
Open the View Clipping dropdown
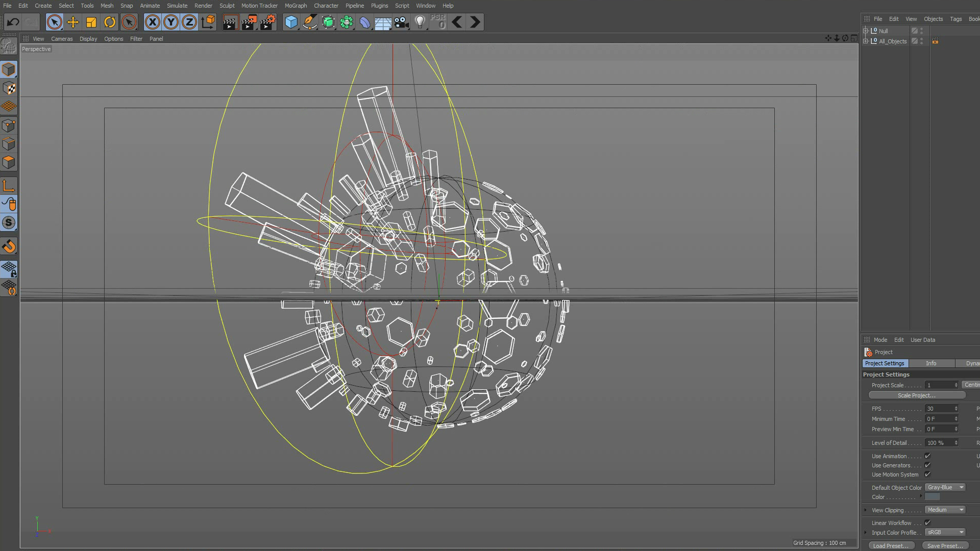coord(945,510)
